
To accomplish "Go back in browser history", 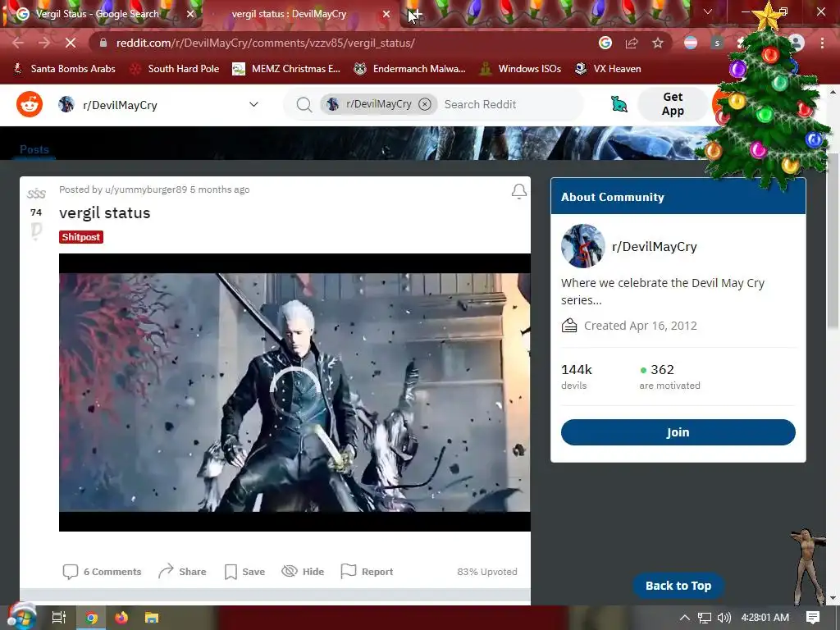I will (18, 43).
